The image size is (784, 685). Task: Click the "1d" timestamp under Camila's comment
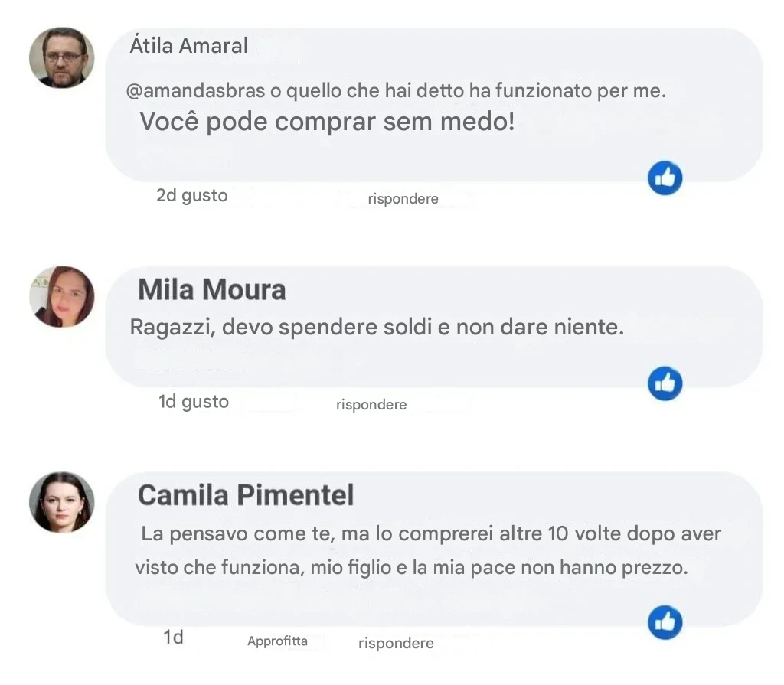[173, 637]
